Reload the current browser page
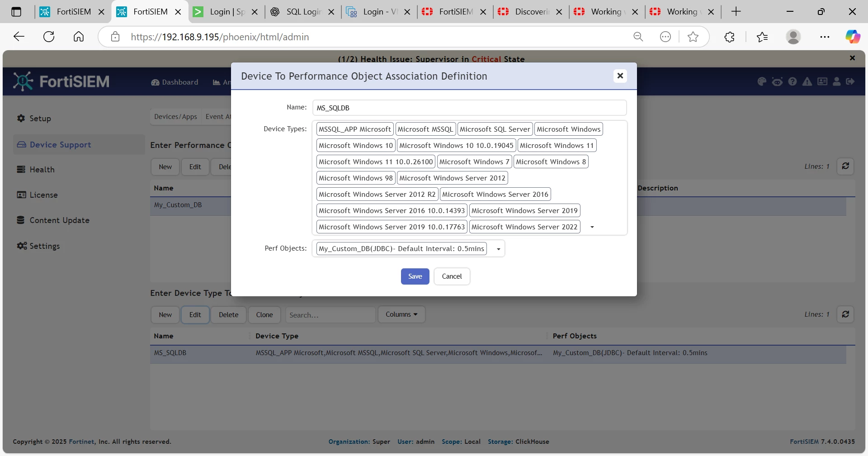This screenshot has width=868, height=456. 49,37
